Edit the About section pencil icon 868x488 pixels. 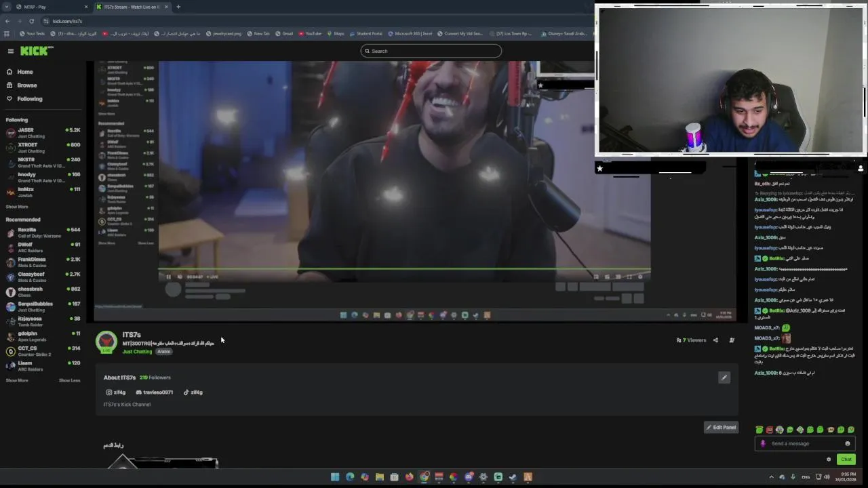(724, 378)
